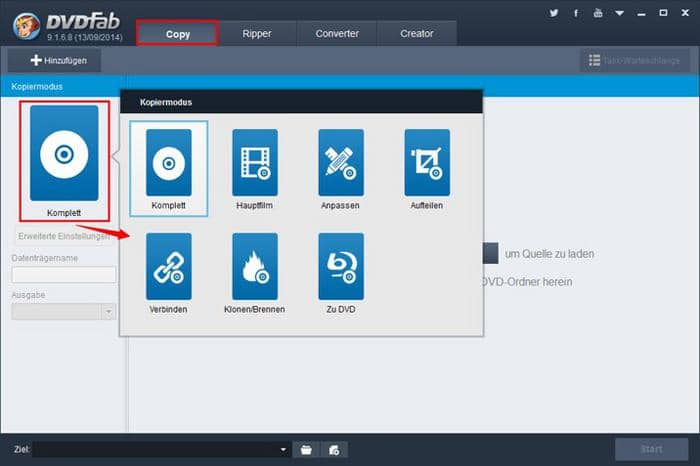The image size is (700, 466).
Task: Open the task queue list icon
Action: (x=594, y=60)
